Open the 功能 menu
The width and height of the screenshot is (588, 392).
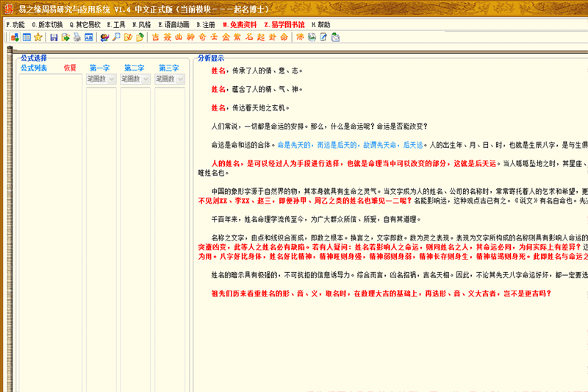point(15,24)
